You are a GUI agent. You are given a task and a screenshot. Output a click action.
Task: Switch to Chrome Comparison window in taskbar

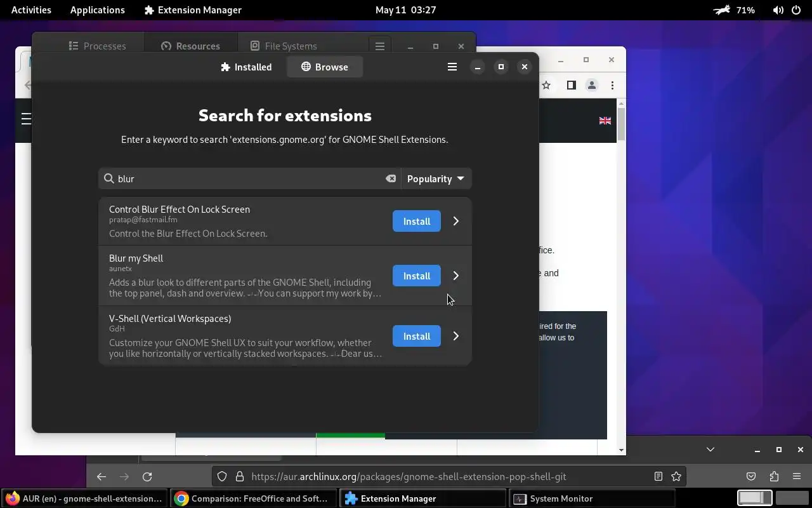(x=254, y=498)
